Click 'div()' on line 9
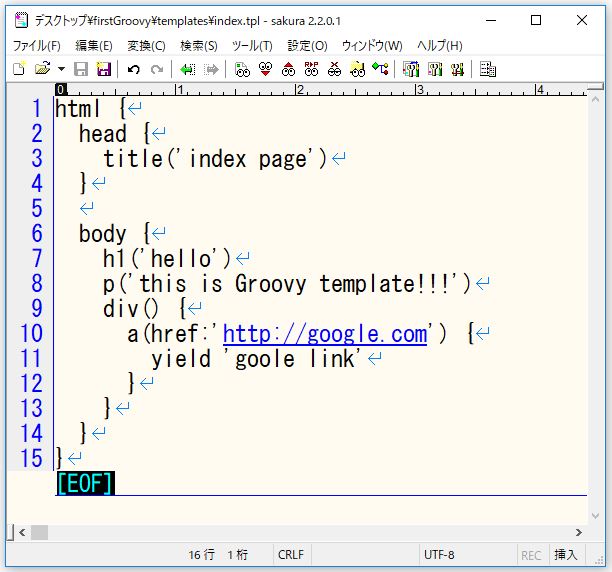612x572 pixels. (131, 309)
